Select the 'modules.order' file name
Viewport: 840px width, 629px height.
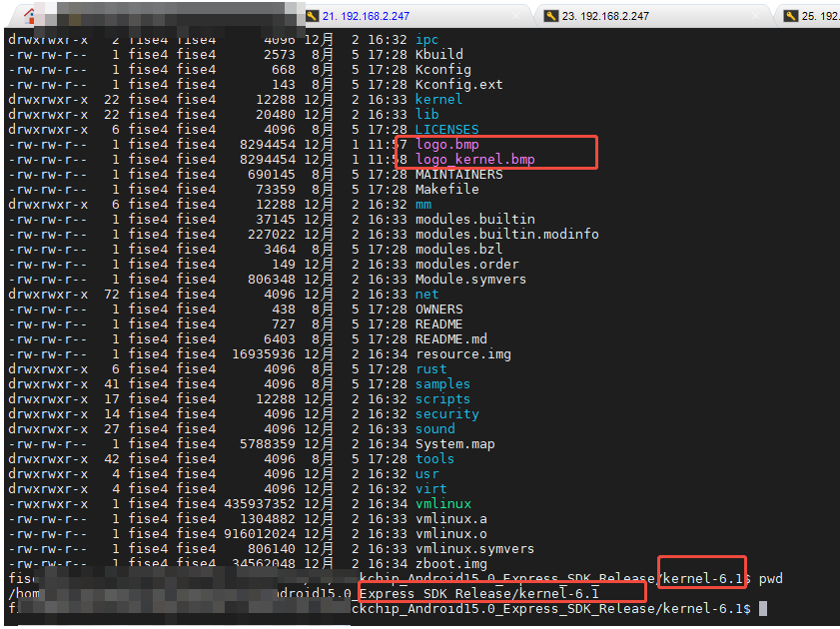[x=467, y=265]
